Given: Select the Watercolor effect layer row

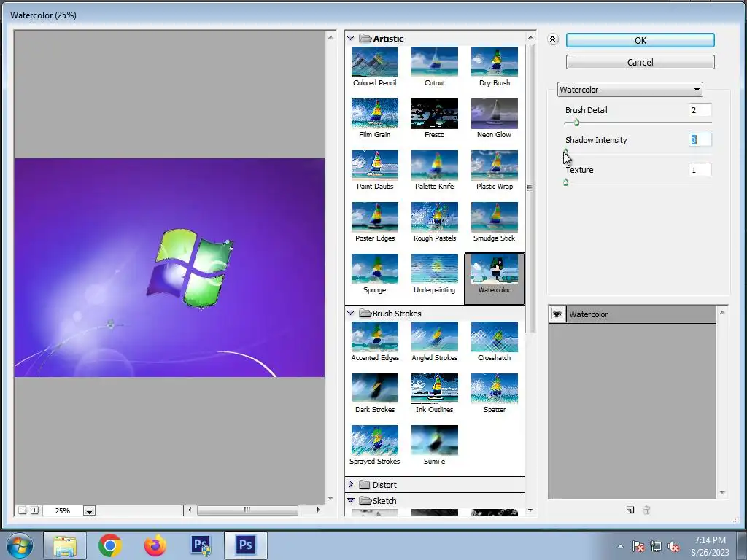Looking at the screenshot, I should coord(632,314).
